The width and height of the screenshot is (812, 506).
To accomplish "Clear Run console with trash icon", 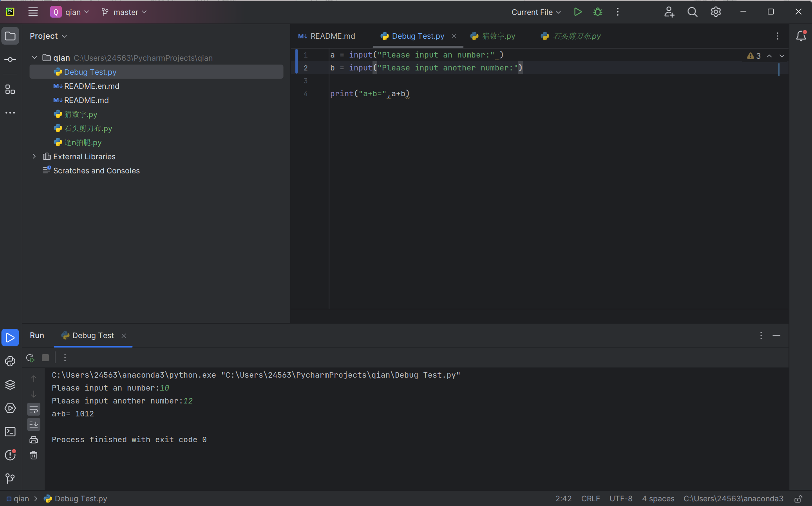I will (x=34, y=455).
